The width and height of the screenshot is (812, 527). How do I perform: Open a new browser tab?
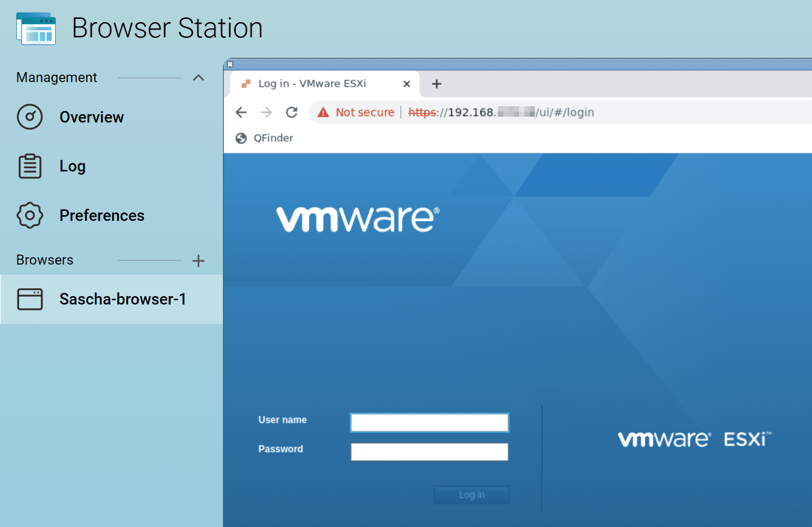coord(437,84)
